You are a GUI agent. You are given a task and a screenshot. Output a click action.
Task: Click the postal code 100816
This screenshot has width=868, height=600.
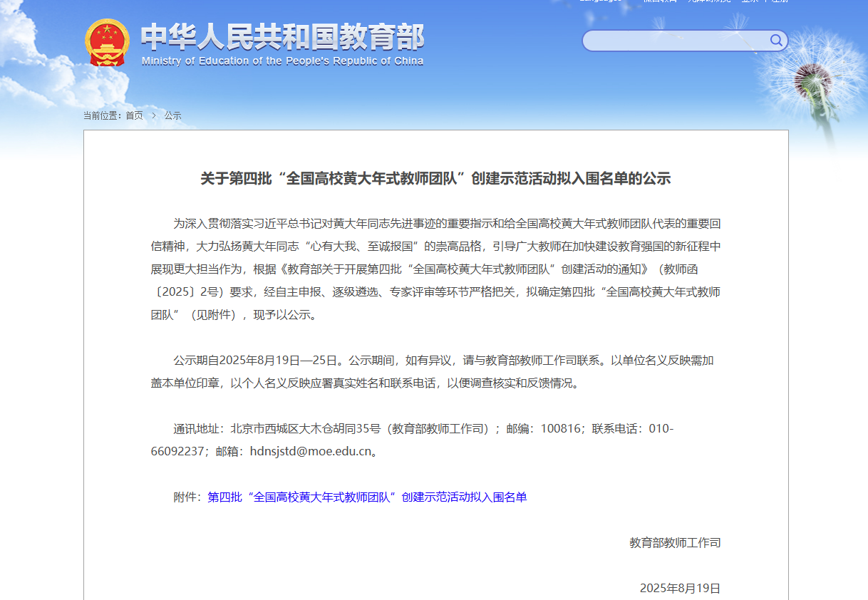pyautogui.click(x=560, y=429)
